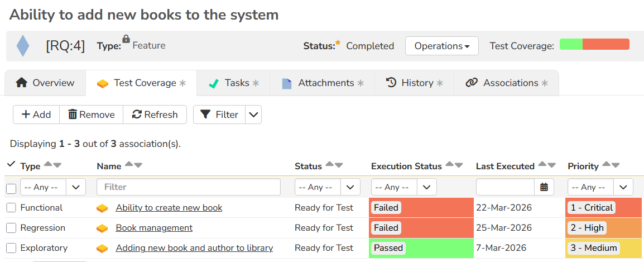The width and height of the screenshot is (644, 262).
Task: Click the 2 - High priority cell
Action: coord(603,228)
